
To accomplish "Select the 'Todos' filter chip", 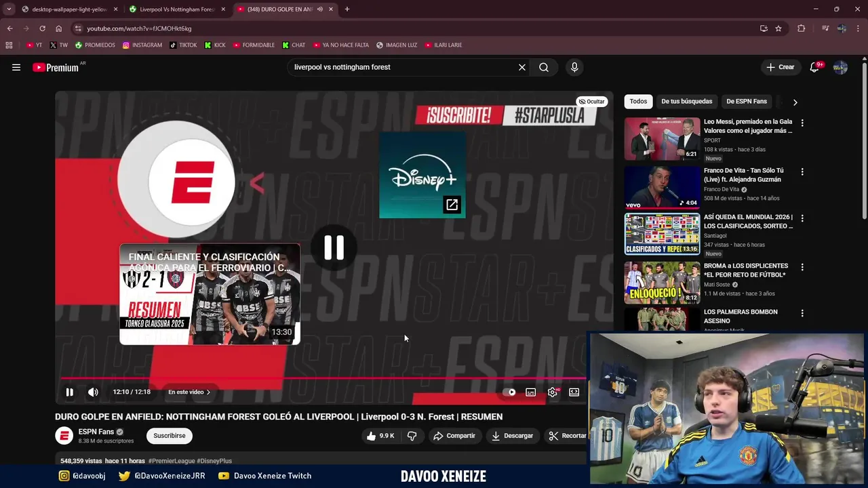I will (x=638, y=102).
